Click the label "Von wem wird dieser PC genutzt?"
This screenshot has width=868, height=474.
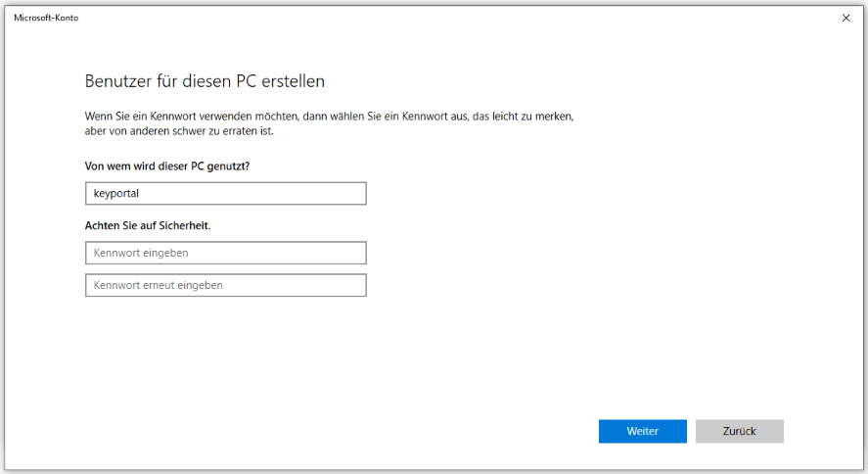167,166
